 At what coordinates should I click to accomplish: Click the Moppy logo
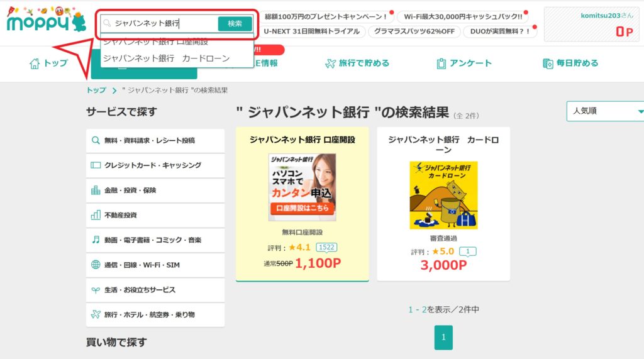(x=47, y=19)
